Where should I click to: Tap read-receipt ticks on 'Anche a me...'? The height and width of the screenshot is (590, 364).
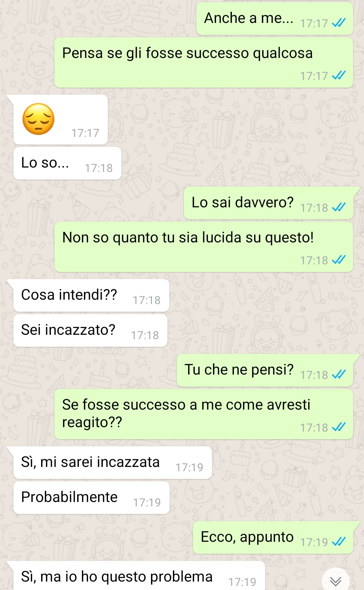[x=339, y=23]
